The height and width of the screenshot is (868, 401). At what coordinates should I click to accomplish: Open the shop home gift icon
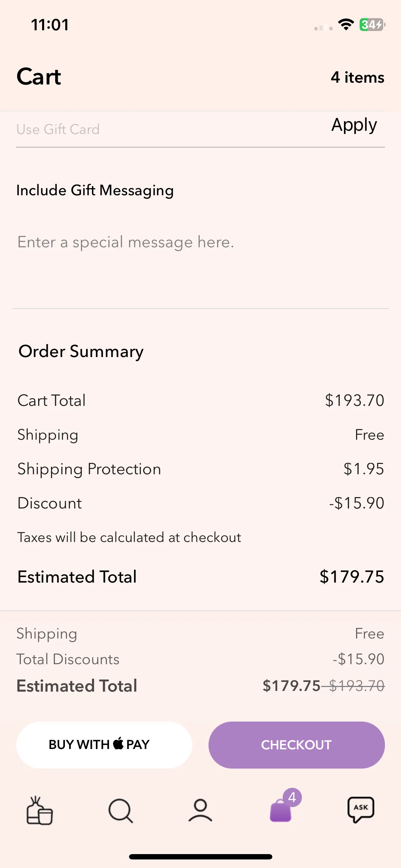pyautogui.click(x=40, y=811)
